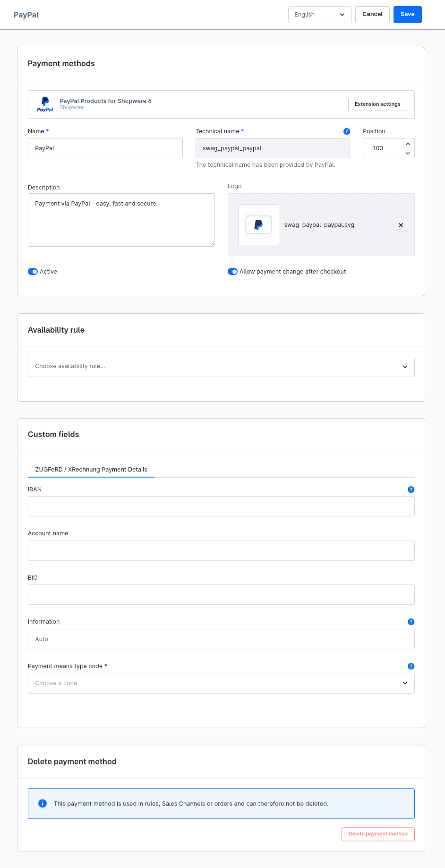Image resolution: width=445 pixels, height=868 pixels.
Task: Disable Allow payment change after checkout
Action: click(232, 272)
